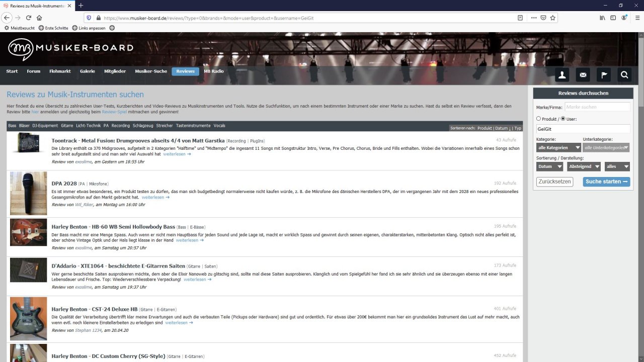Toggle reader view in address bar
The height and width of the screenshot is (362, 644).
click(520, 18)
